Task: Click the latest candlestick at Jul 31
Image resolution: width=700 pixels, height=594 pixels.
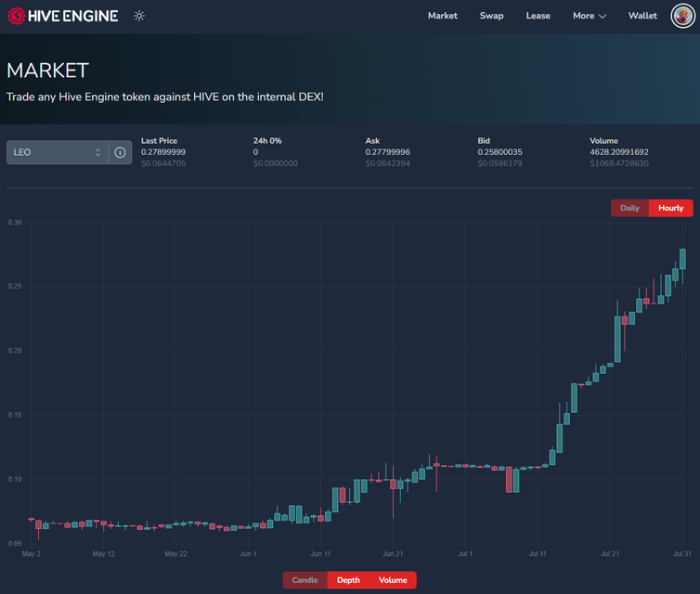Action: pos(682,259)
